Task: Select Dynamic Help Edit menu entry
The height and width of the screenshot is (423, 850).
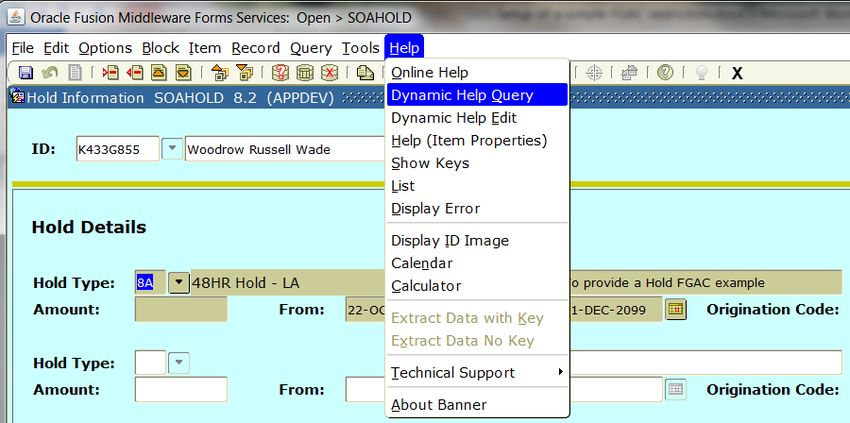Action: pyautogui.click(x=477, y=118)
